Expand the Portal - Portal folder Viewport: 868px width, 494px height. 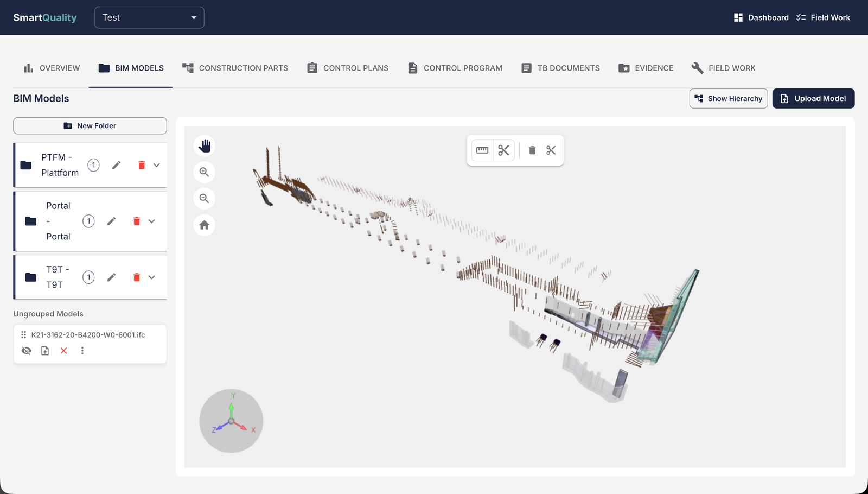(x=152, y=221)
